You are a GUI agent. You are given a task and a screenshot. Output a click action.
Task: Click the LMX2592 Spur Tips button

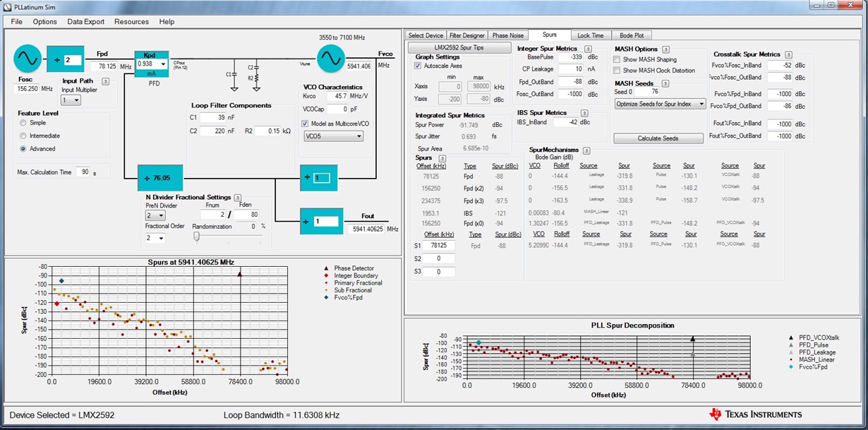[459, 47]
